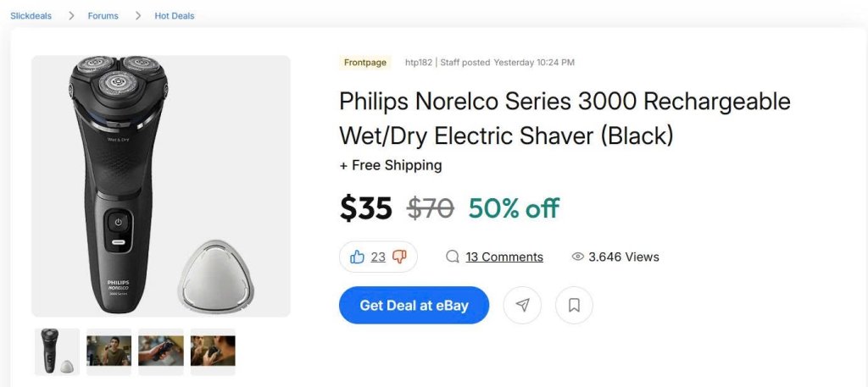868x387 pixels.
Task: Click the thumbs up upvote icon
Action: [357, 257]
